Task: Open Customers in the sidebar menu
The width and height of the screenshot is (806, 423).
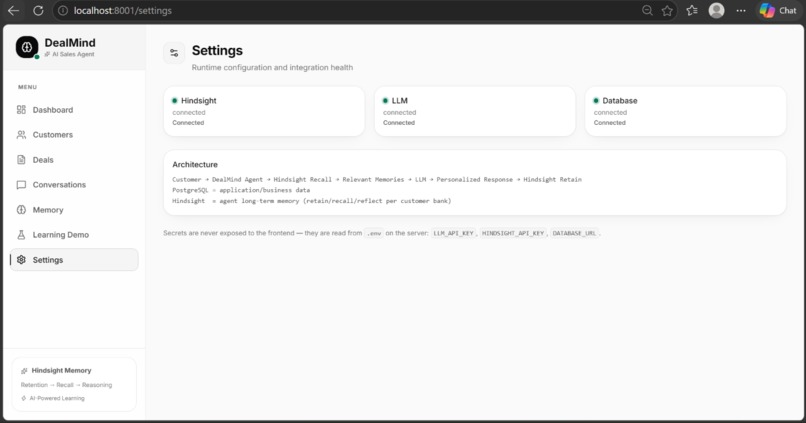Action: [74, 135]
